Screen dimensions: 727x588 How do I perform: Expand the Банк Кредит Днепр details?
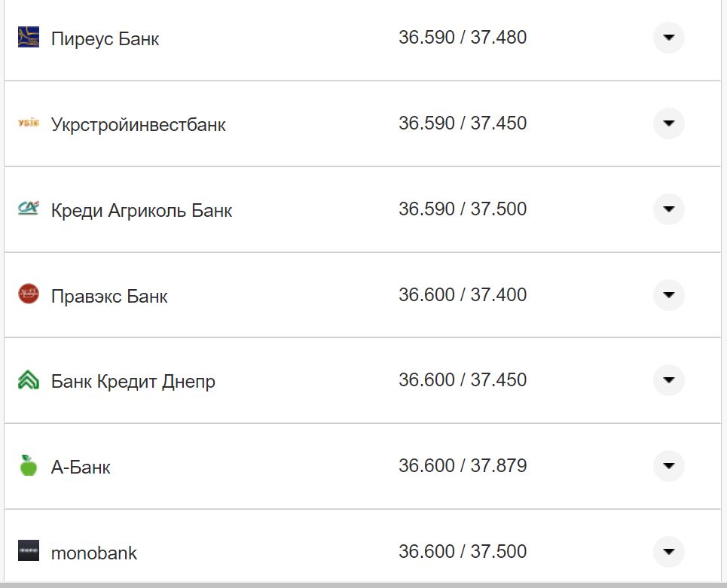tap(668, 380)
